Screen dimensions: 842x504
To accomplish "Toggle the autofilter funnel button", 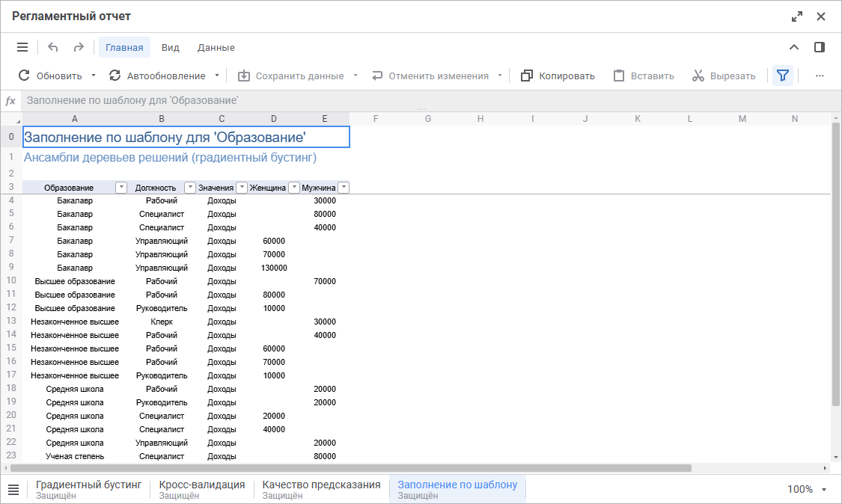I will point(783,76).
